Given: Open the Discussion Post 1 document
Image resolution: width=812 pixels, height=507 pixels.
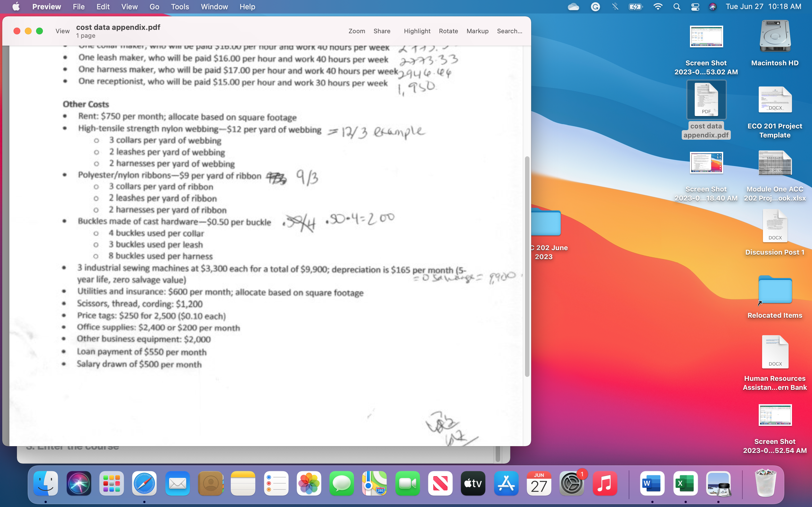Looking at the screenshot, I should (x=775, y=225).
